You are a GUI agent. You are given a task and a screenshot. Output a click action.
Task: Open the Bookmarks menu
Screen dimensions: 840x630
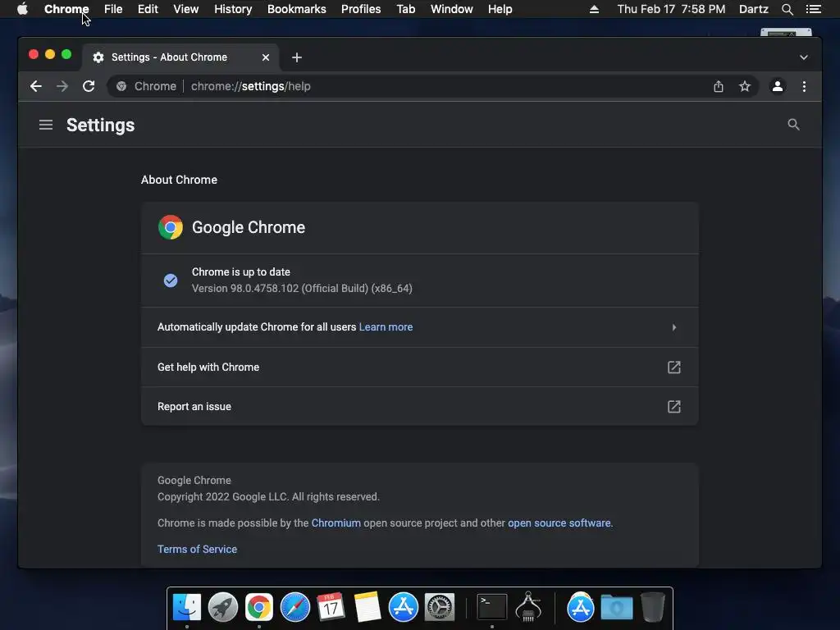297,9
